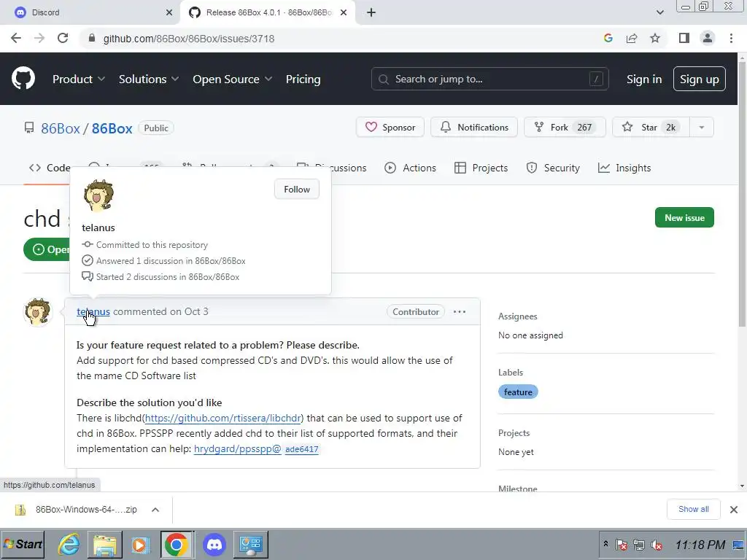Open File Explorer folder in taskbar
The width and height of the screenshot is (747, 560).
click(x=105, y=545)
